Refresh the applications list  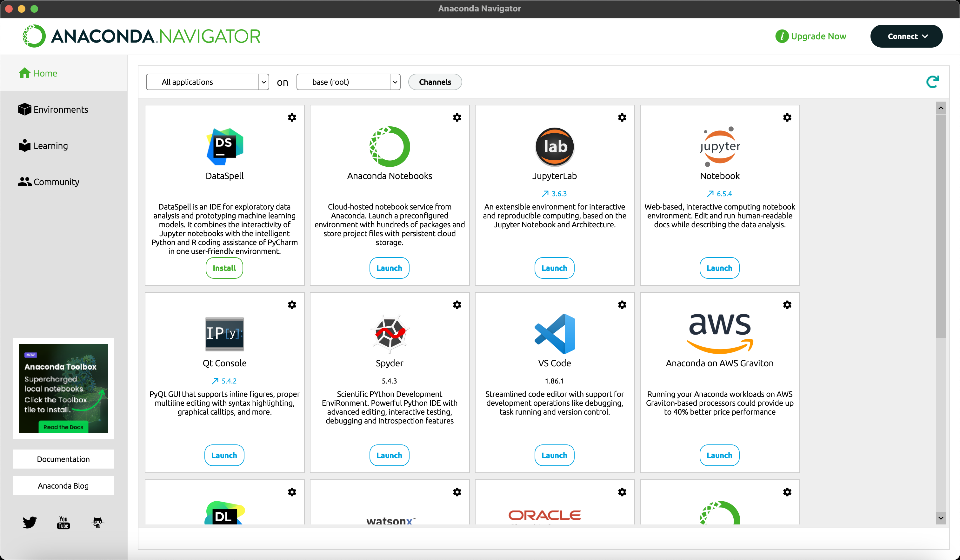933,82
